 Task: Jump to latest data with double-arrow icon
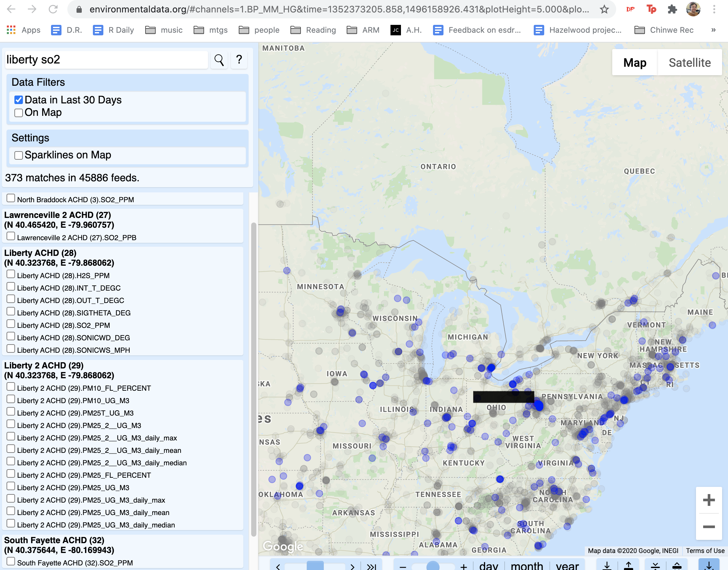point(371,566)
